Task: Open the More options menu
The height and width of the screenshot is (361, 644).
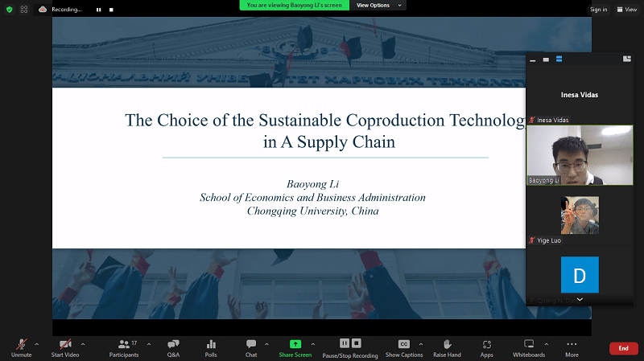Action: click(572, 347)
